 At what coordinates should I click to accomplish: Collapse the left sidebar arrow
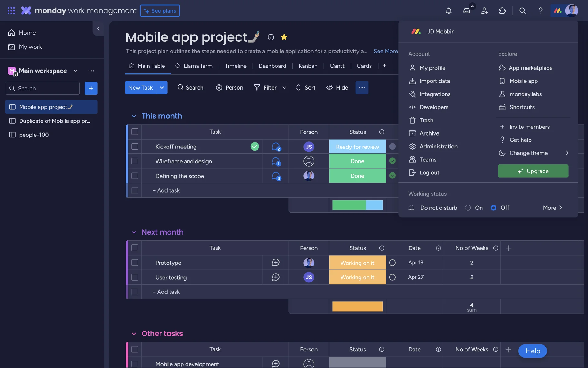[98, 29]
